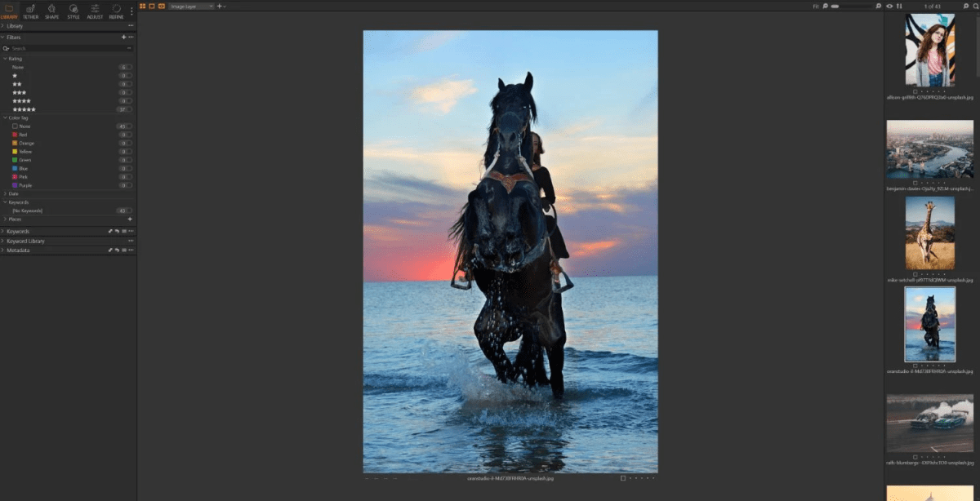The image size is (980, 501).
Task: Select the Style tool tab icon
Action: 73,10
